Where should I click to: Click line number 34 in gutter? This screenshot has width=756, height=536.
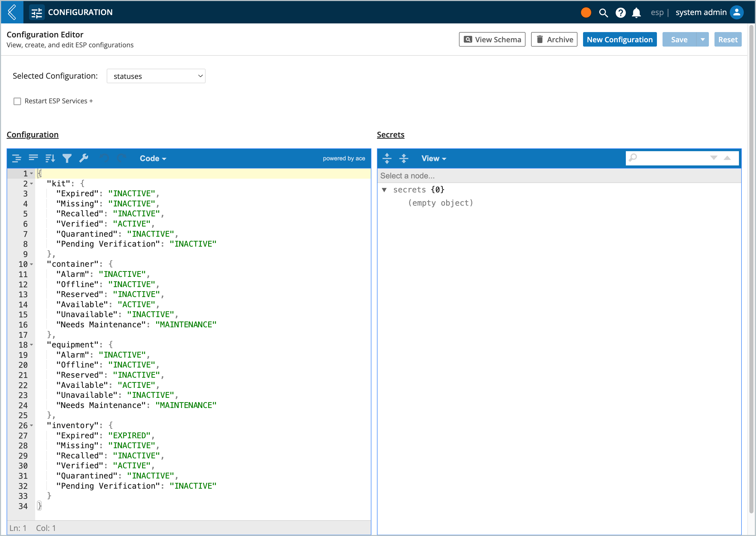pos(23,506)
